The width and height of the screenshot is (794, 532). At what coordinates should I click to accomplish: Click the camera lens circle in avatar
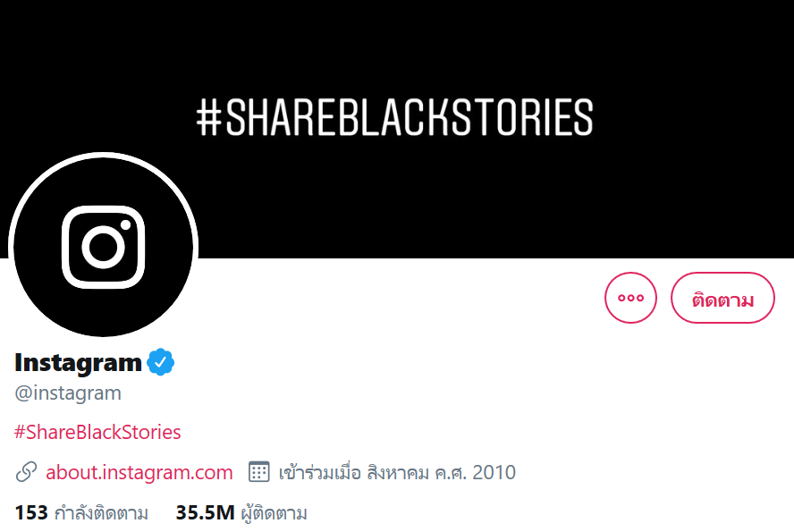coord(103,247)
